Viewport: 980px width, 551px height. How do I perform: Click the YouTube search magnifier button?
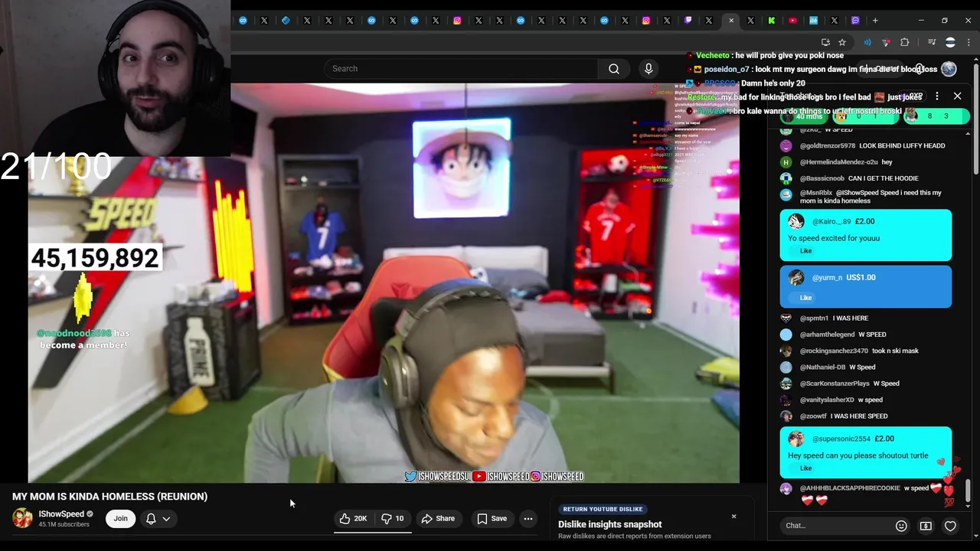[x=614, y=69]
